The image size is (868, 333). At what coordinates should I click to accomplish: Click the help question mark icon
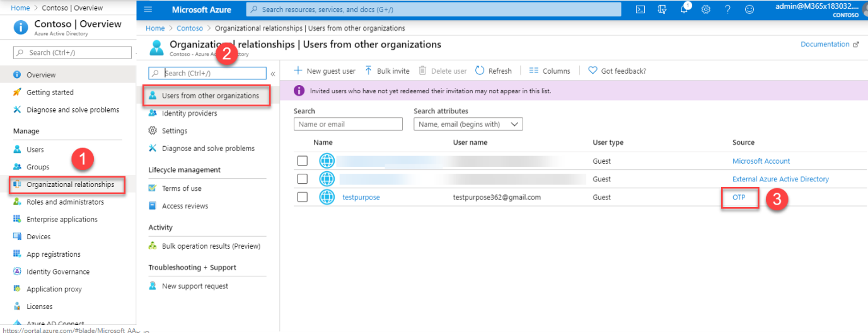coord(727,9)
